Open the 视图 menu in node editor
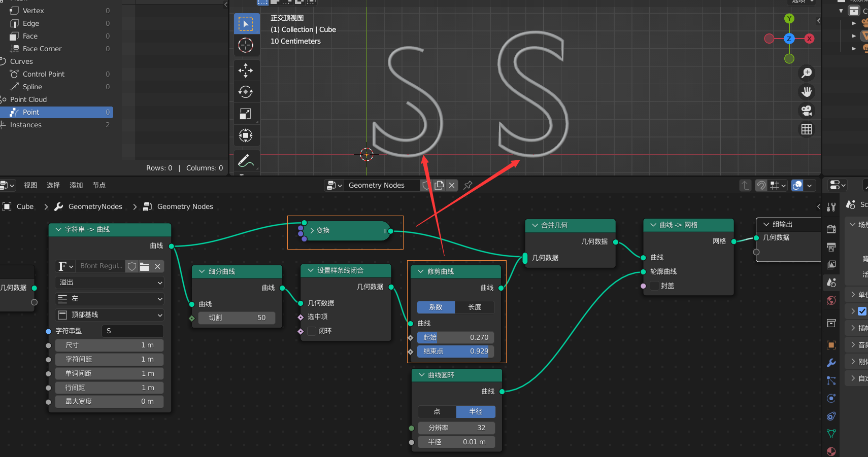 pos(30,185)
